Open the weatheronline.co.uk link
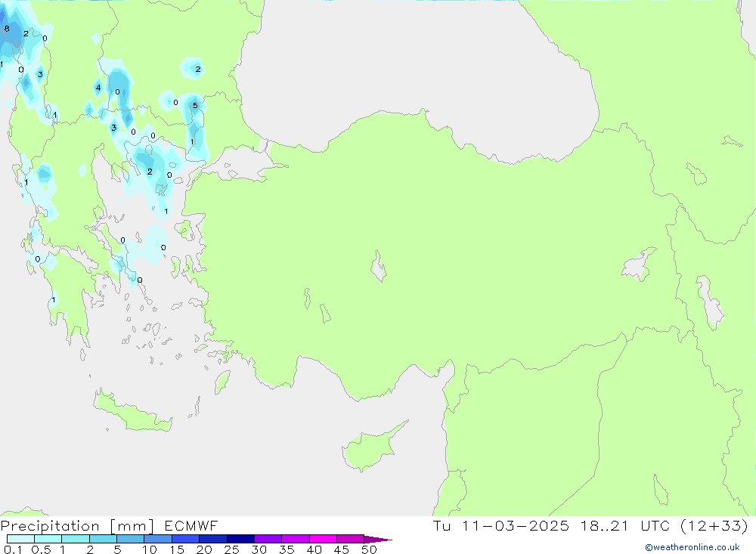756x554 pixels. coord(692,547)
